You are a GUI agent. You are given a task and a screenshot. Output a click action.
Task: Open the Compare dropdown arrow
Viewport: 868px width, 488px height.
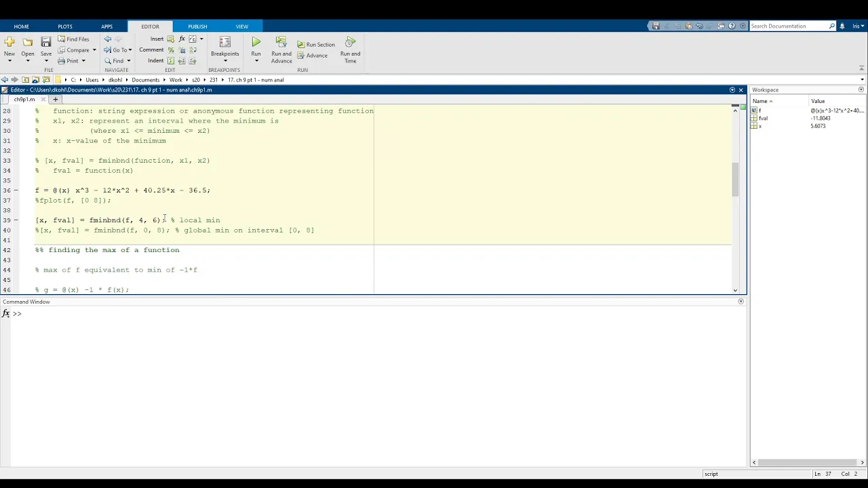[x=94, y=50]
